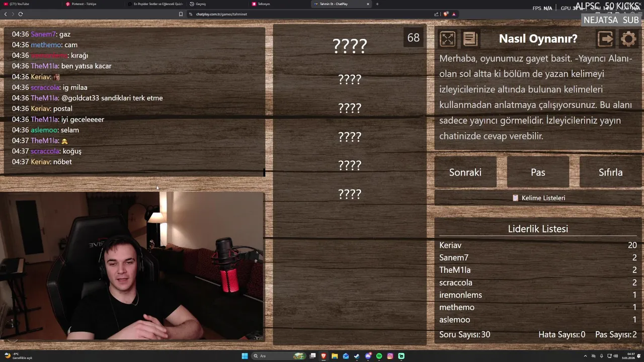Switch to En Popüler Testler tab
This screenshot has width=644, height=362.
pyautogui.click(x=155, y=4)
